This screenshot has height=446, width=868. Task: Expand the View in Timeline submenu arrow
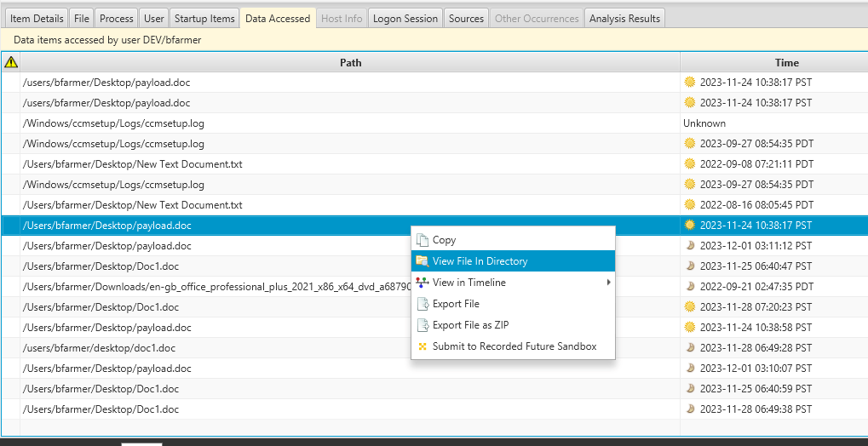(608, 283)
